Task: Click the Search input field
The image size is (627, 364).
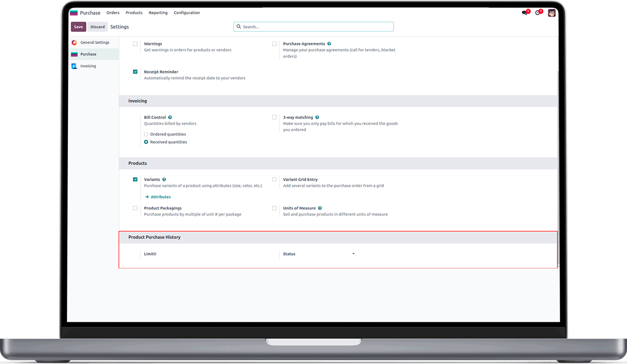Action: point(313,27)
